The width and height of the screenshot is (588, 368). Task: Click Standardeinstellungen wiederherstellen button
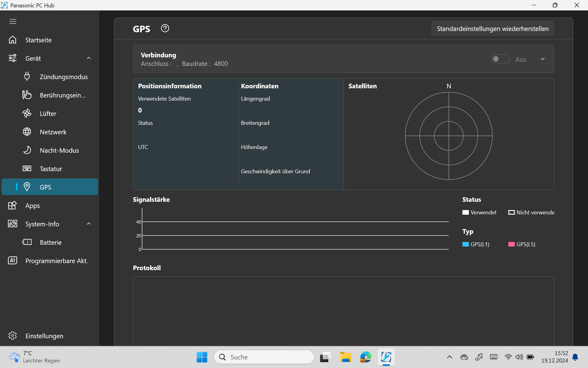click(x=492, y=29)
